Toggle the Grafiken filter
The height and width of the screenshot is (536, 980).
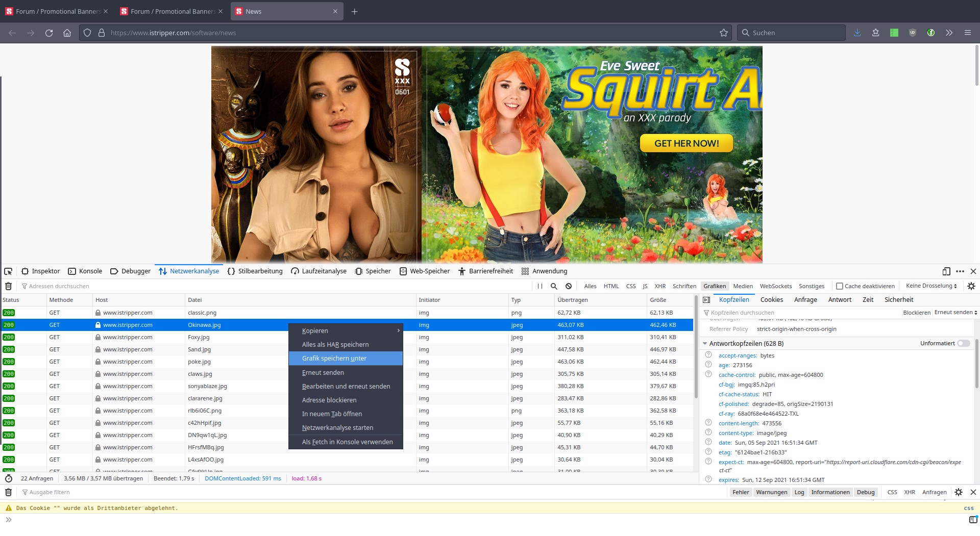[x=714, y=286]
